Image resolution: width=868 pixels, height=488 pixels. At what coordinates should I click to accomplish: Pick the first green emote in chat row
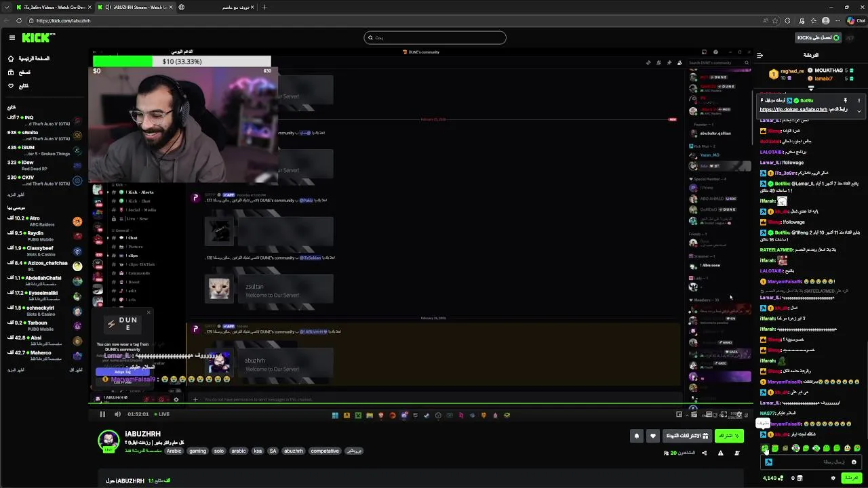tap(765, 448)
